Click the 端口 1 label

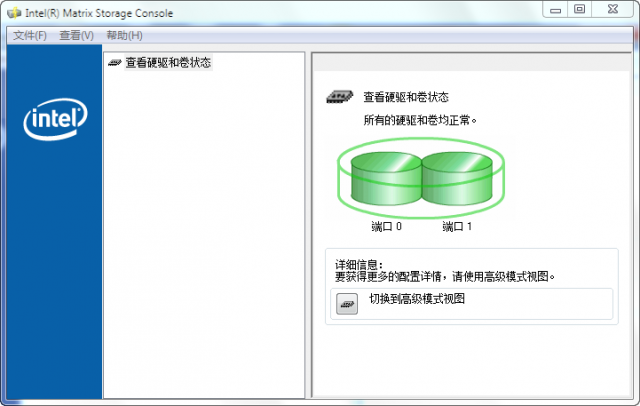pyautogui.click(x=457, y=226)
